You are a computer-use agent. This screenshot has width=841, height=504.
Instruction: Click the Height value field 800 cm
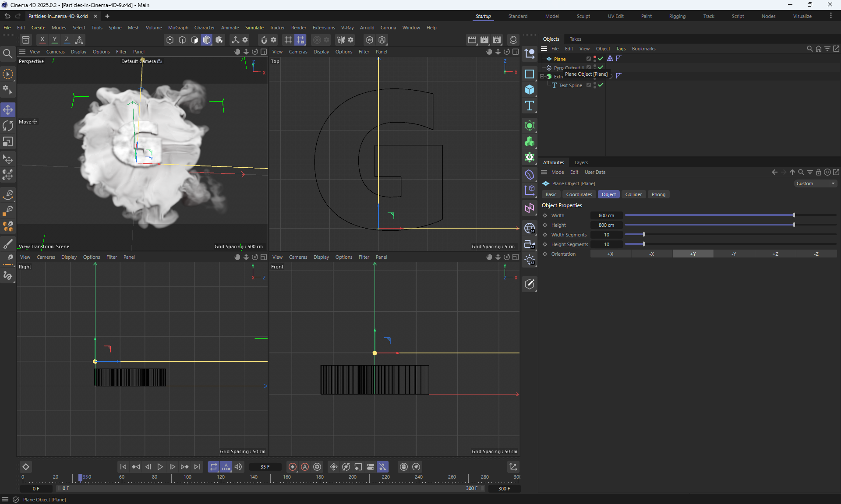click(606, 225)
